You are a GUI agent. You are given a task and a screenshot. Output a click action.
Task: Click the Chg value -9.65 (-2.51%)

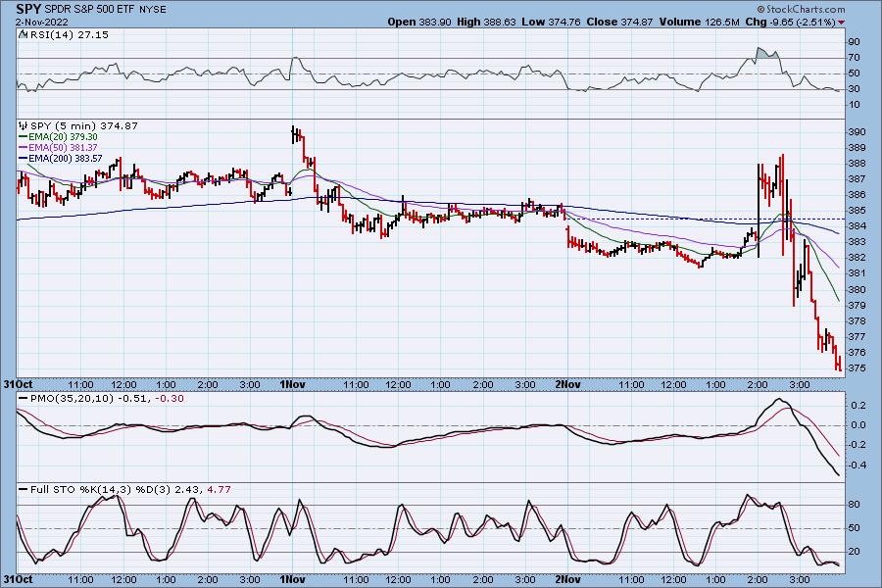802,22
